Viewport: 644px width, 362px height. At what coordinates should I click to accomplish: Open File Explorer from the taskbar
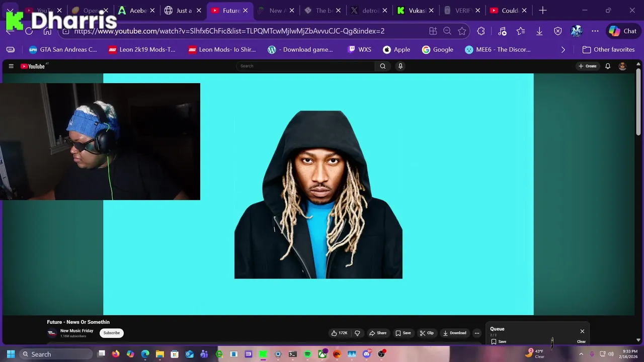(x=160, y=354)
